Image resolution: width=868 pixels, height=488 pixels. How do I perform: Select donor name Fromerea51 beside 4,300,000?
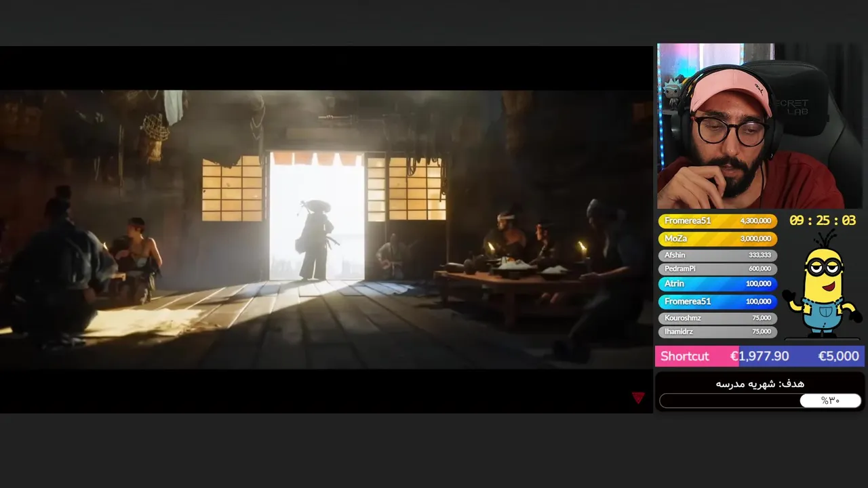(688, 221)
